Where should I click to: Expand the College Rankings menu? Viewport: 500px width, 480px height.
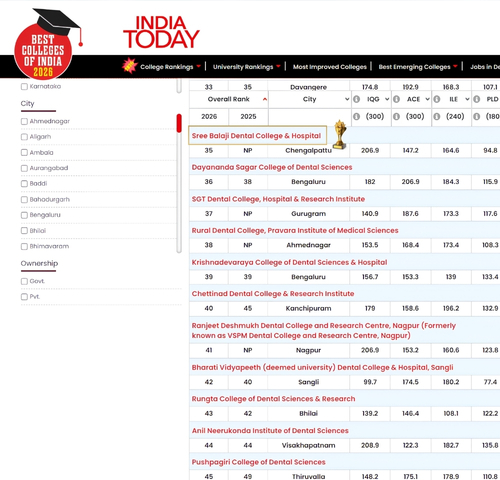tap(170, 67)
